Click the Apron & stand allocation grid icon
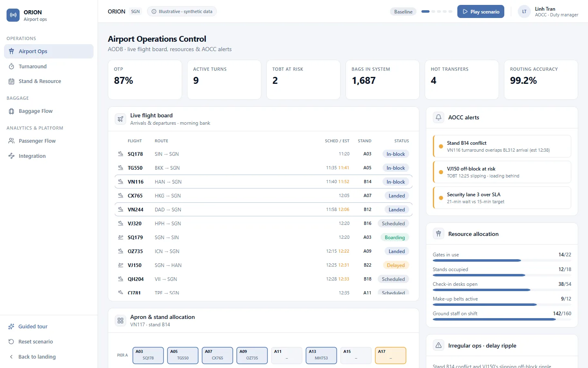The height and width of the screenshot is (368, 588). [120, 321]
